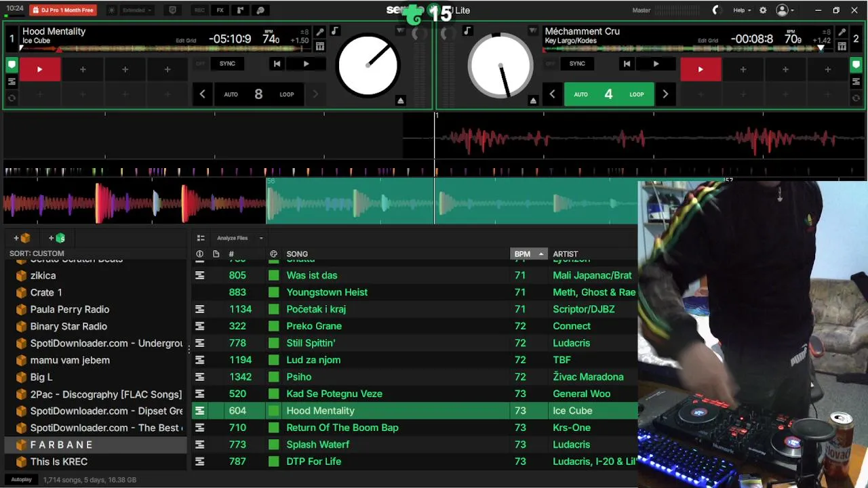Open the sampler panel icon

[x=240, y=10]
